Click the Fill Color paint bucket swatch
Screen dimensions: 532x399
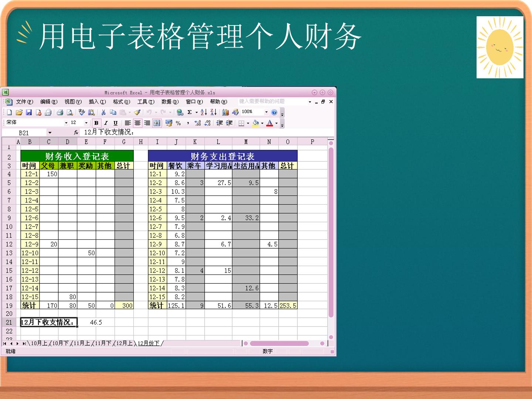[256, 123]
